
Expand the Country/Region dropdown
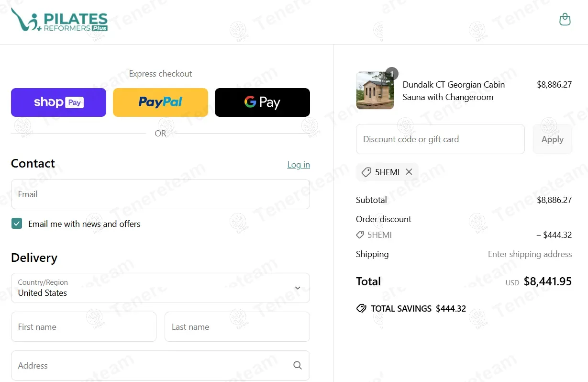point(160,288)
